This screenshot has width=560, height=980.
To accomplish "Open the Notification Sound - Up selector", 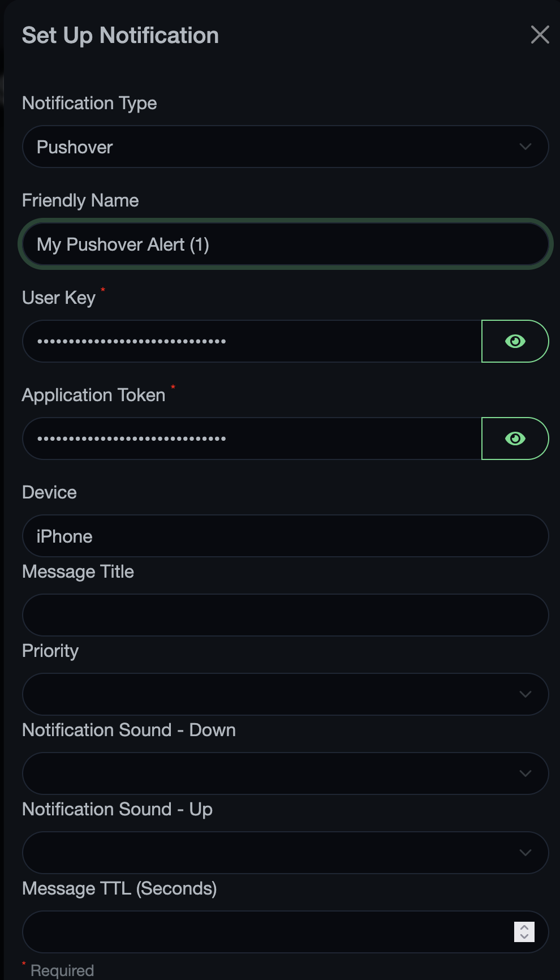I will point(285,853).
